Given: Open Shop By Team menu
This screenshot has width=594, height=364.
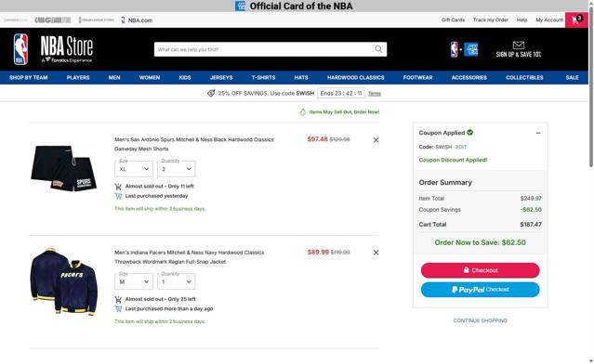Looking at the screenshot, I should [x=29, y=78].
